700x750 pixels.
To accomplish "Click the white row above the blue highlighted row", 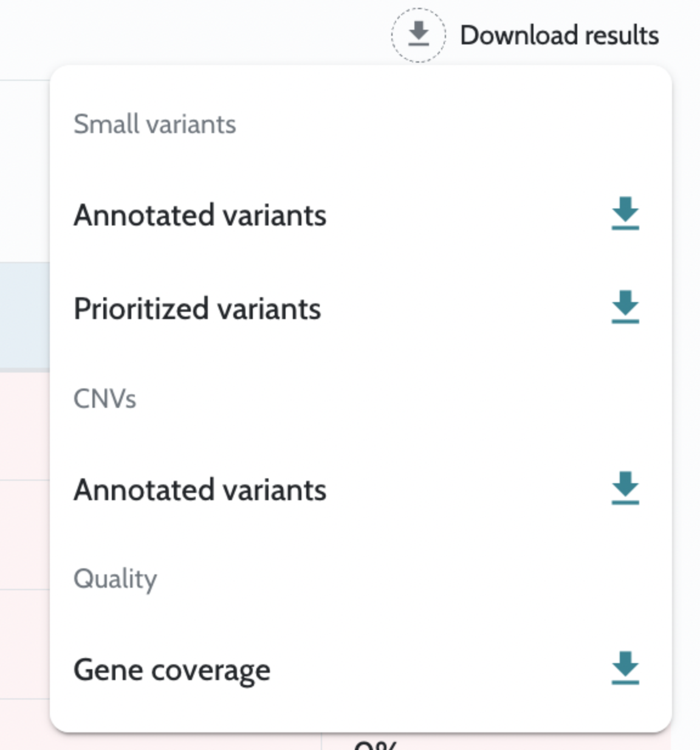I will [24, 171].
